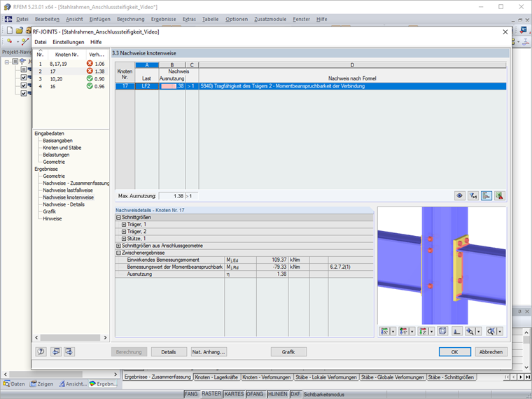Open the Zeigen navigator tab
532x399 pixels.
(x=41, y=384)
